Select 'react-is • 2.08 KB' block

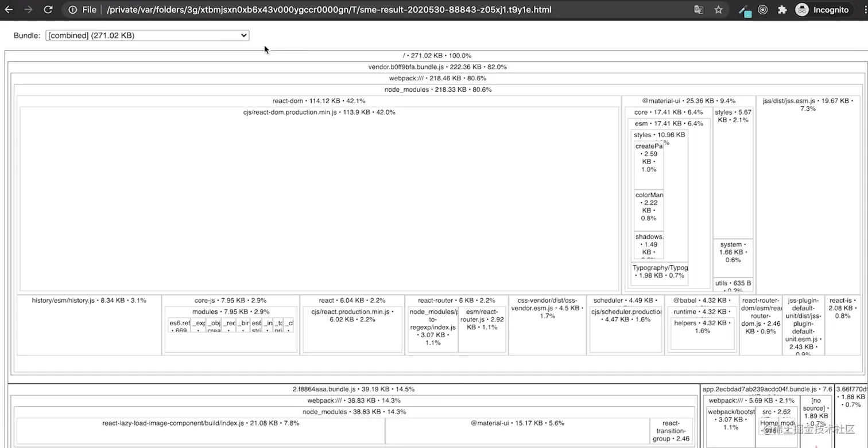coord(843,325)
